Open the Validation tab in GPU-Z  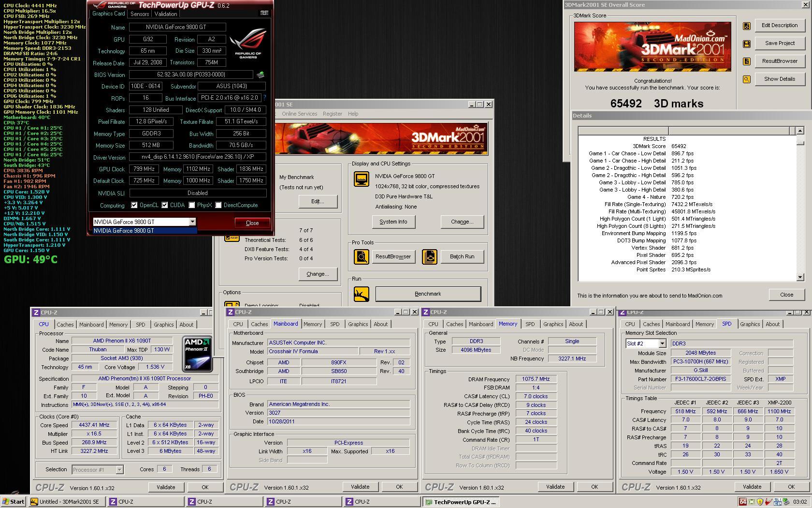point(166,14)
